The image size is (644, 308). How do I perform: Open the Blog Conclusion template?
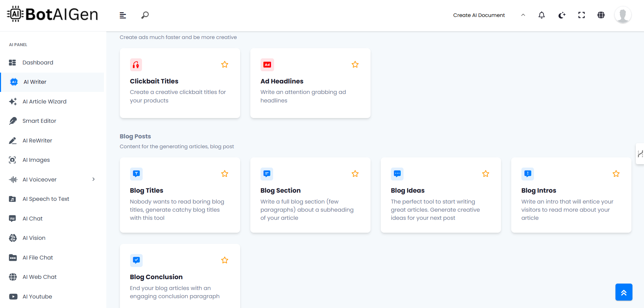coord(156,277)
